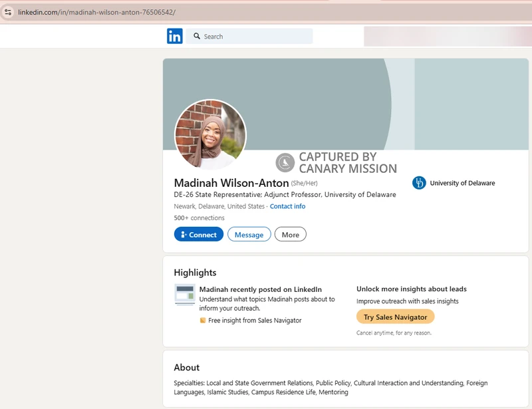Open the profile photo of Madinah Wilson-Anton
Screen dimensions: 532x409
(210, 134)
